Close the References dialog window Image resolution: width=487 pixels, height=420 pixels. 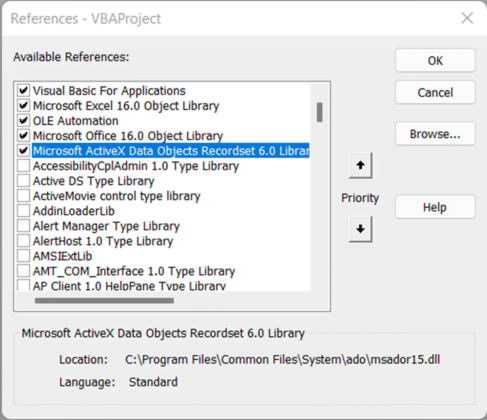click(467, 18)
